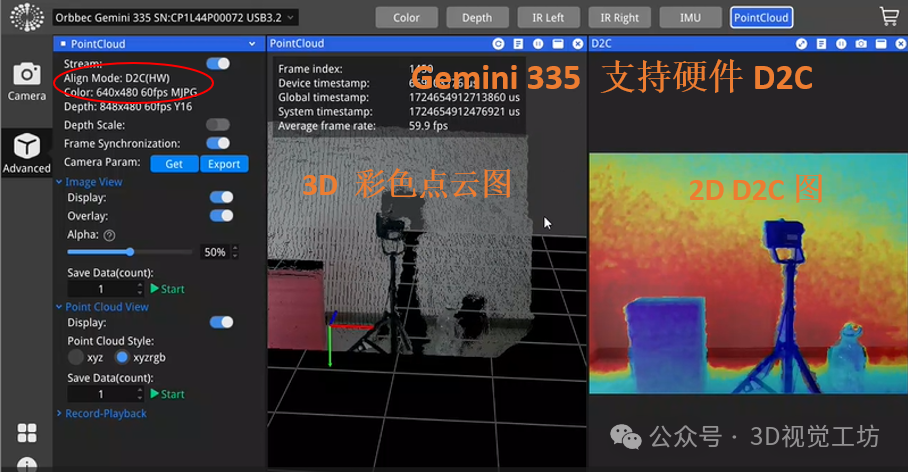908x472 pixels.
Task: Toggle Frame Synchronization switch
Action: click(218, 143)
